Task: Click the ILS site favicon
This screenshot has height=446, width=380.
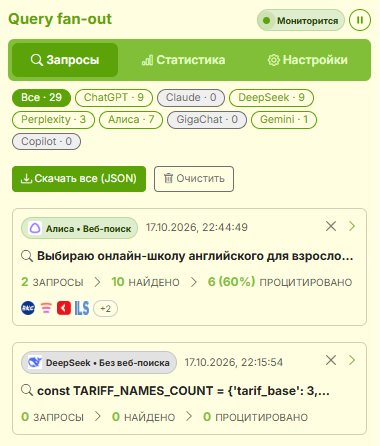Action: [x=82, y=308]
